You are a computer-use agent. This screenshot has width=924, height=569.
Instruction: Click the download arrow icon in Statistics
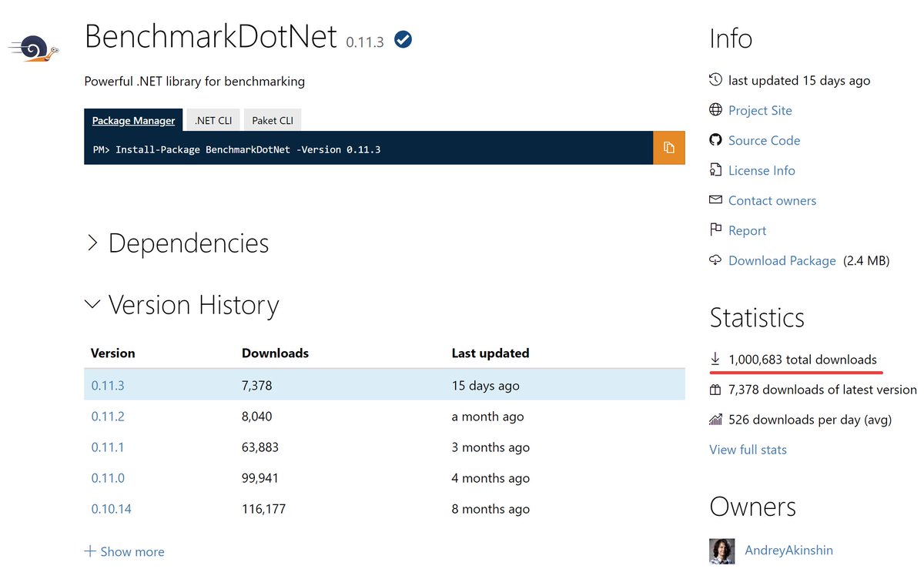(715, 360)
